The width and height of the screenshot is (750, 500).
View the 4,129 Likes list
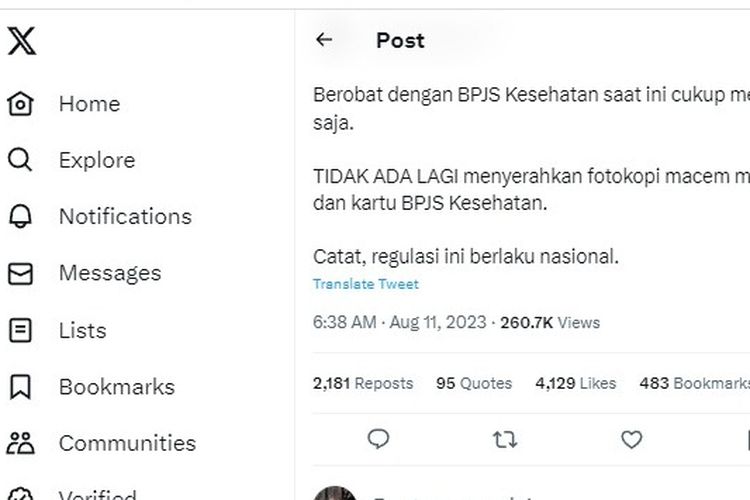click(576, 383)
